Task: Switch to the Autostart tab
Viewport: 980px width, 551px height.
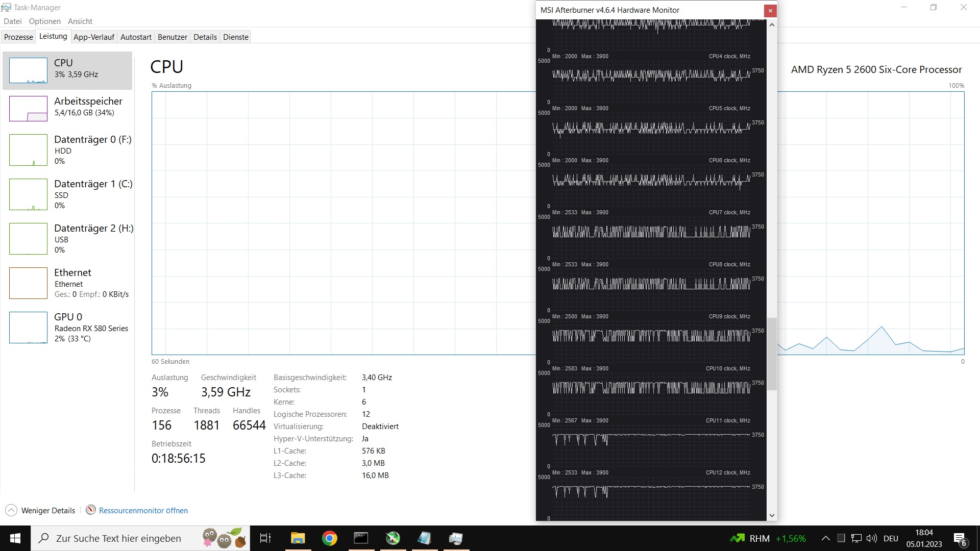Action: click(136, 37)
